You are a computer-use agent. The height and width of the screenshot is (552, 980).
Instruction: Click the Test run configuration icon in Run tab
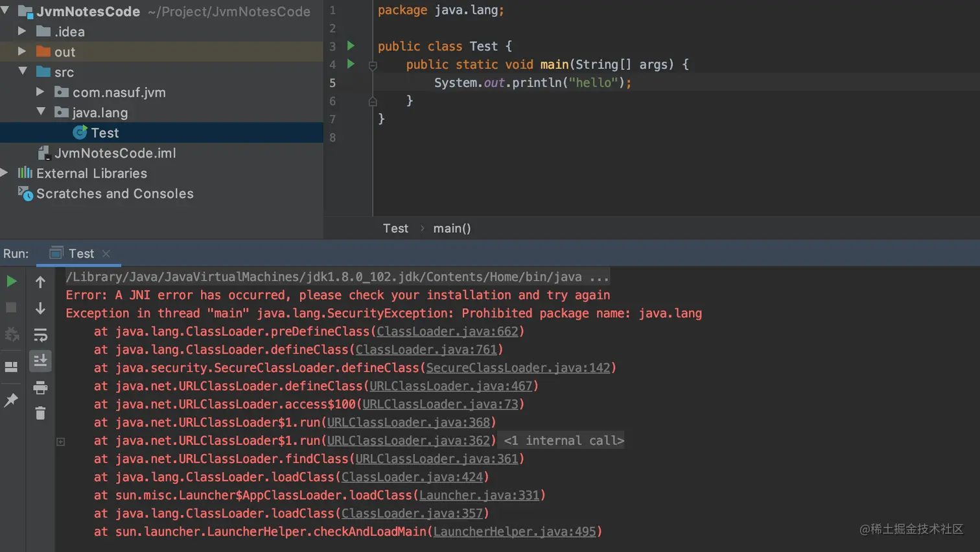point(56,253)
